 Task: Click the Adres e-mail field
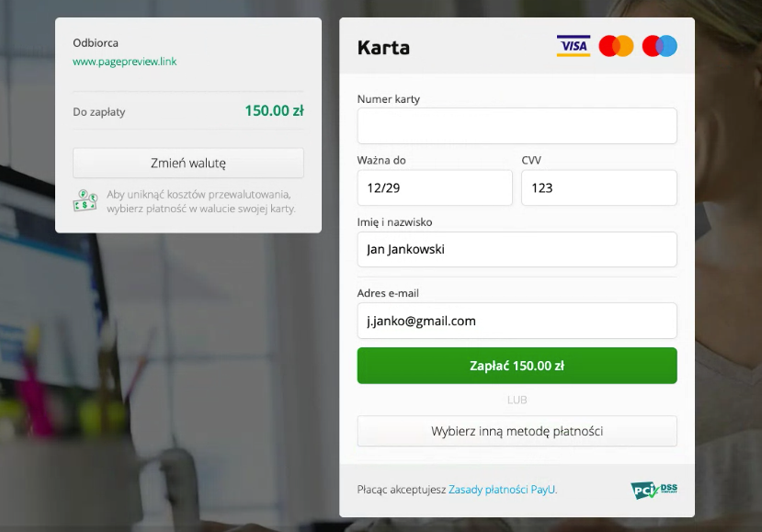tap(517, 321)
